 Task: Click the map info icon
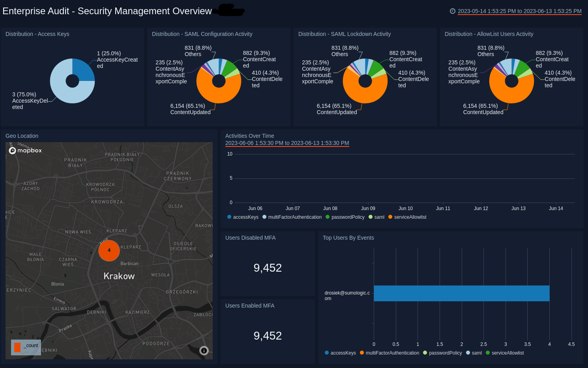[204, 350]
